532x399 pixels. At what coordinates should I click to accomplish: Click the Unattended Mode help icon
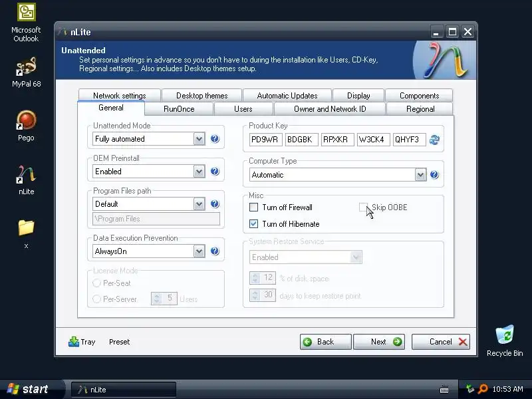215,139
